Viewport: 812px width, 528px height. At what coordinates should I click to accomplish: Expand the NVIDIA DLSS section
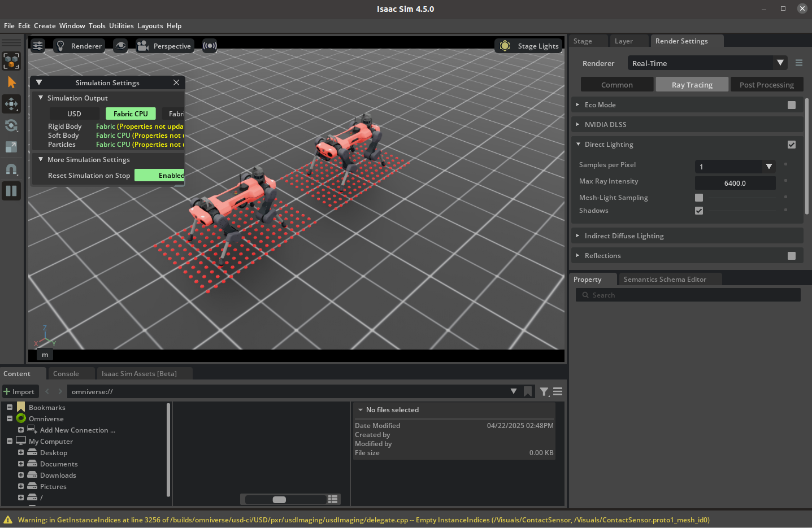577,124
